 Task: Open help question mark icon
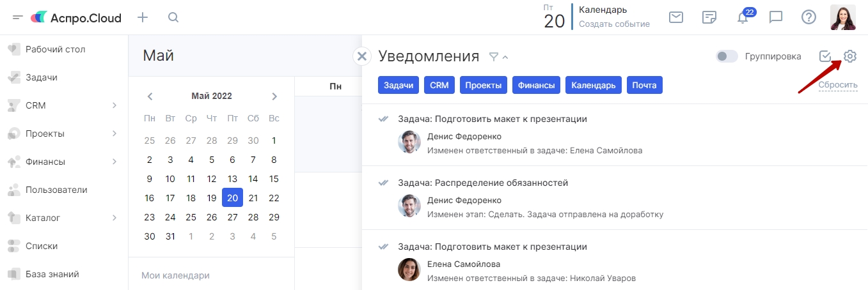click(809, 17)
